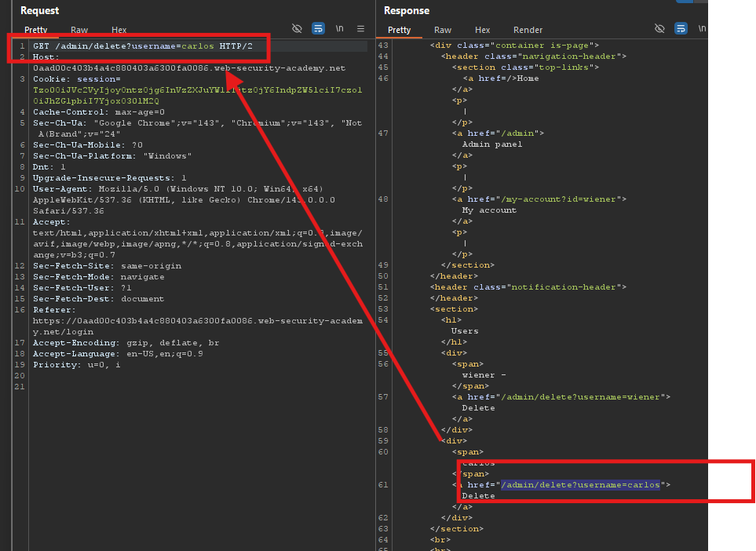The image size is (756, 551).
Task: Click the '<a href=/>Home' response line
Action: coord(501,78)
